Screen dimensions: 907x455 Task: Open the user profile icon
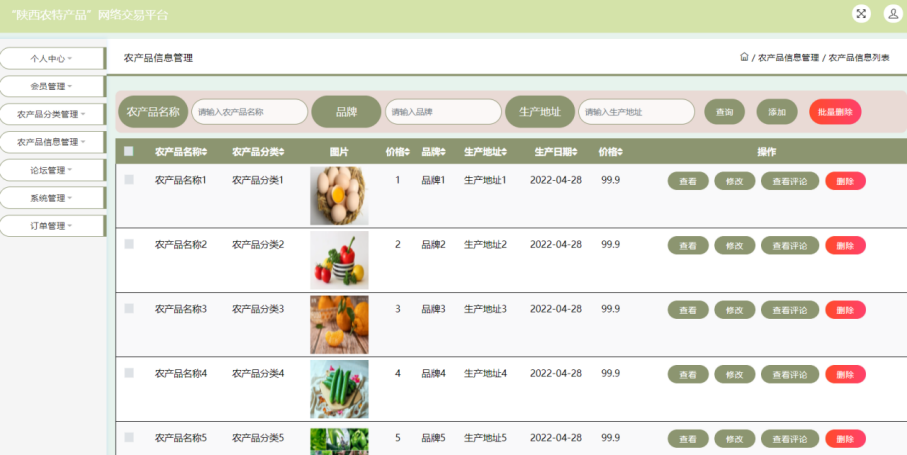(x=893, y=13)
